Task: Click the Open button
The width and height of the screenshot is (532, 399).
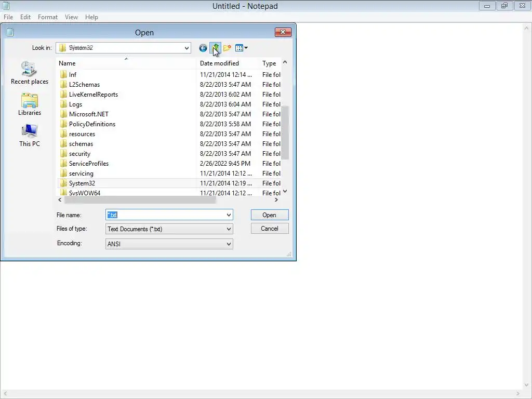Action: tap(270, 215)
